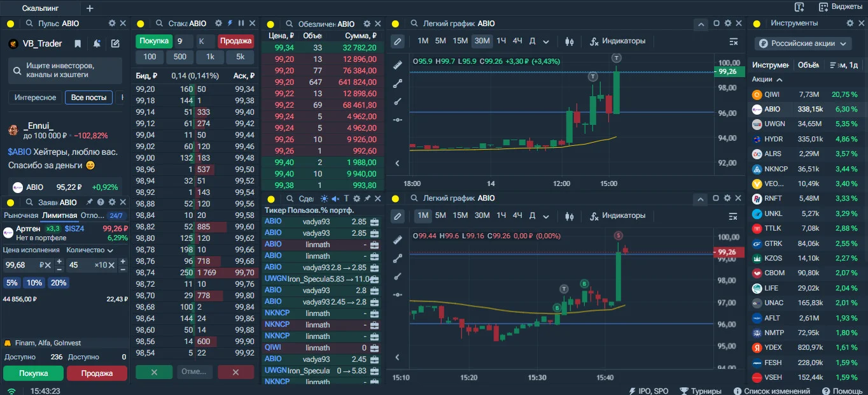
Task: Open Количество dropdown in order panel
Action: point(90,250)
